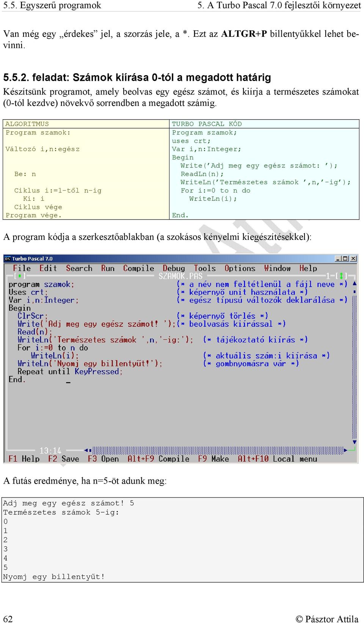Click the 'ALGORITMUS' table header
This screenshot has height=623, width=364.
pyautogui.click(x=27, y=124)
